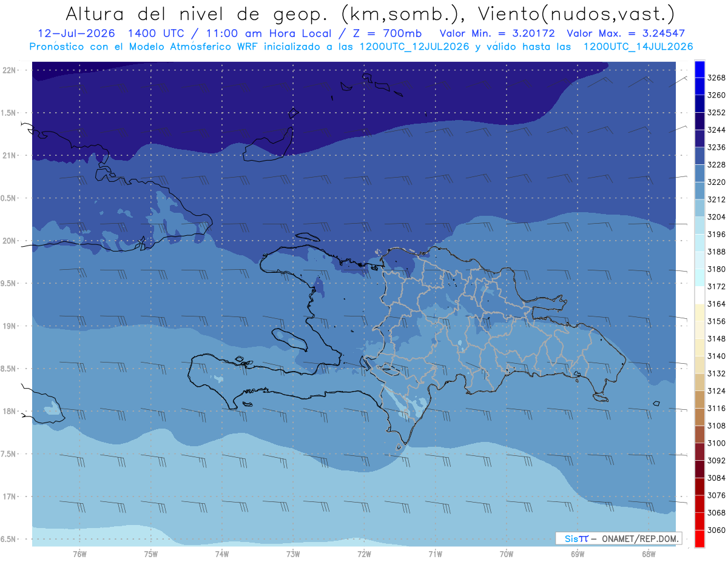The height and width of the screenshot is (562, 728).
Task: Click the '3132' color scale value
Action: tap(716, 373)
